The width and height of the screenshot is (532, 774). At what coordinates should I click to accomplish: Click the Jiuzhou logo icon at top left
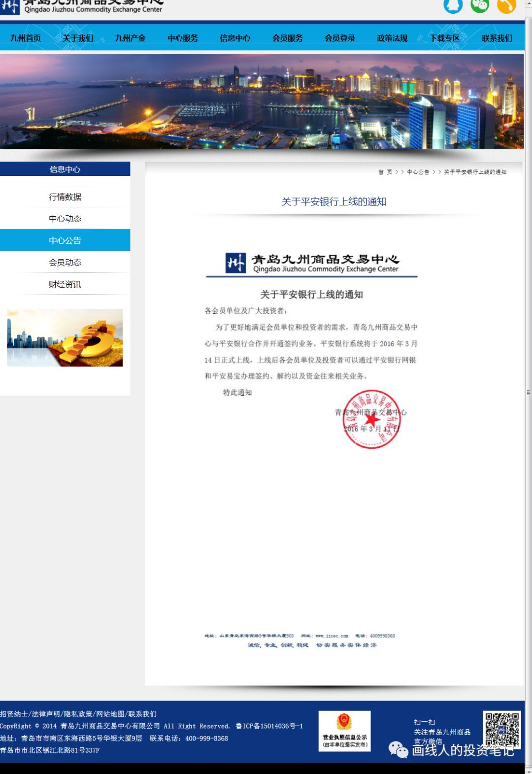[x=10, y=7]
